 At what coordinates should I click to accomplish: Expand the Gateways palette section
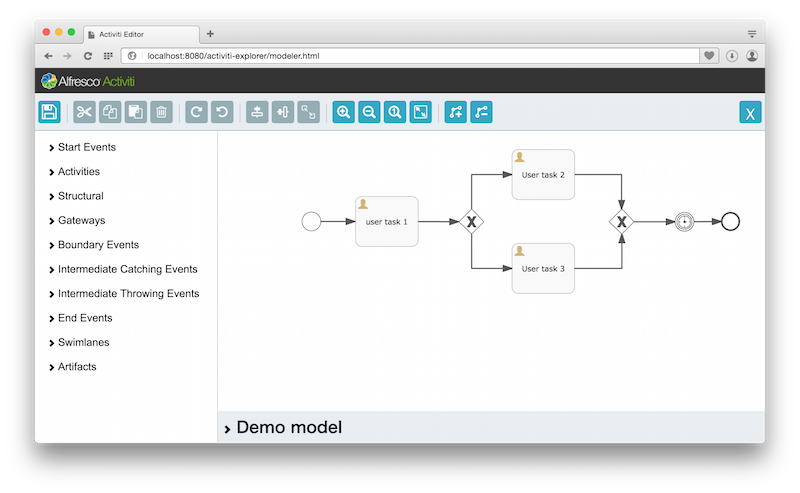(80, 220)
